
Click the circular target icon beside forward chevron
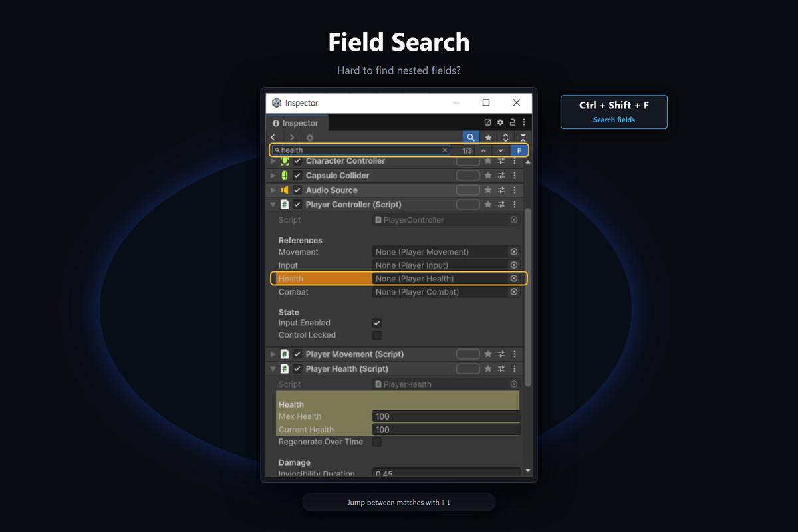(310, 138)
